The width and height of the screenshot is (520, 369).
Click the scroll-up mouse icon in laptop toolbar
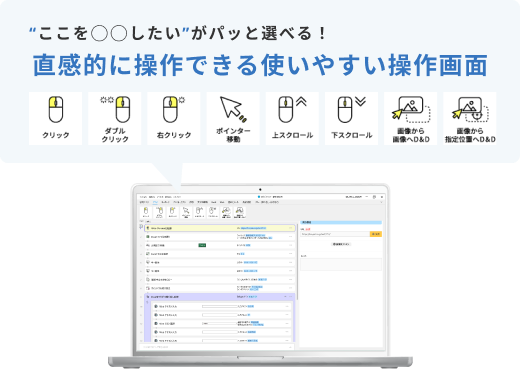pos(199,212)
